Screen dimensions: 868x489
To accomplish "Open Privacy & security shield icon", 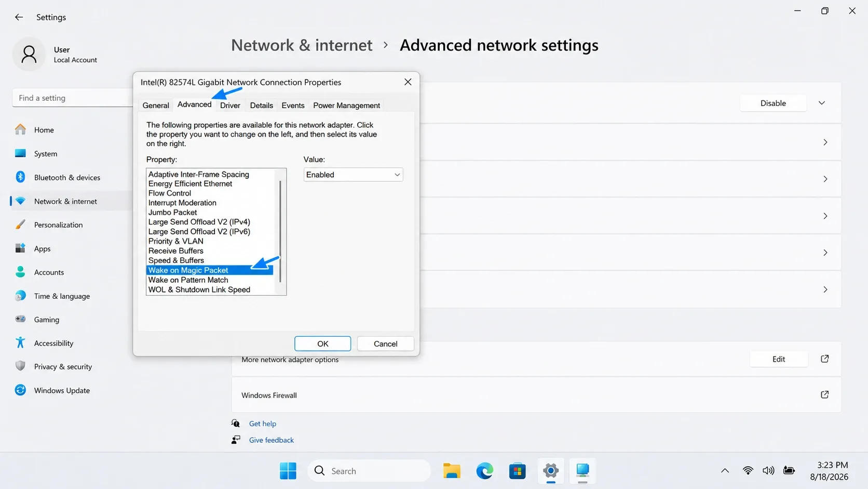I will point(20,366).
